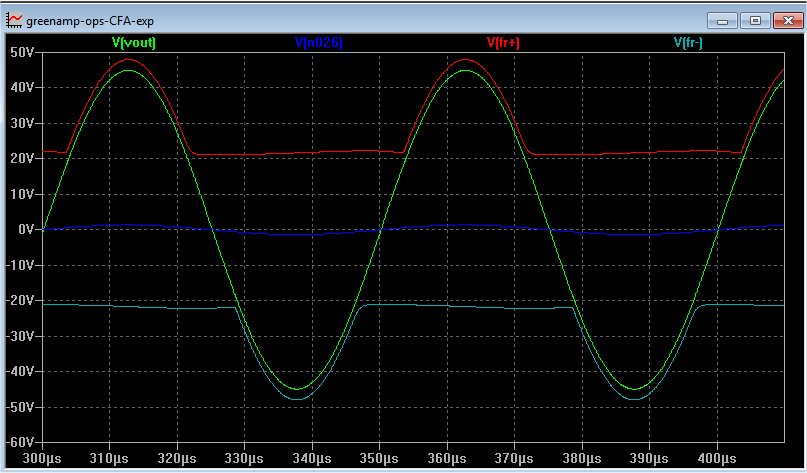
Task: Click the 40V vertical axis label
Action: 22,87
